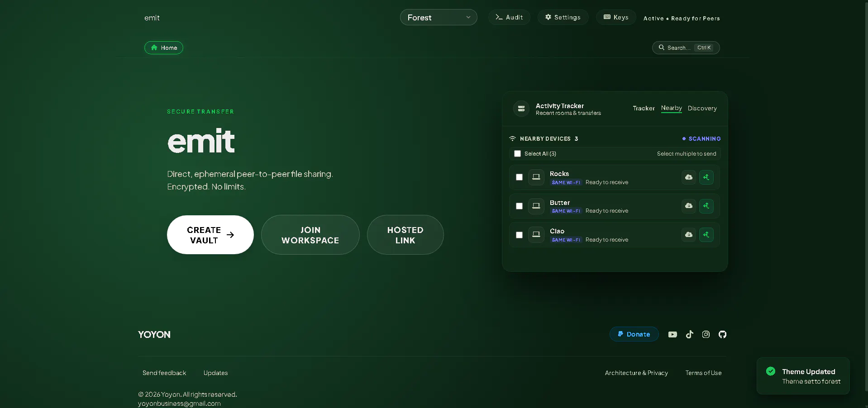This screenshot has width=868, height=408.
Task: Open the Send feedback link
Action: (x=164, y=373)
